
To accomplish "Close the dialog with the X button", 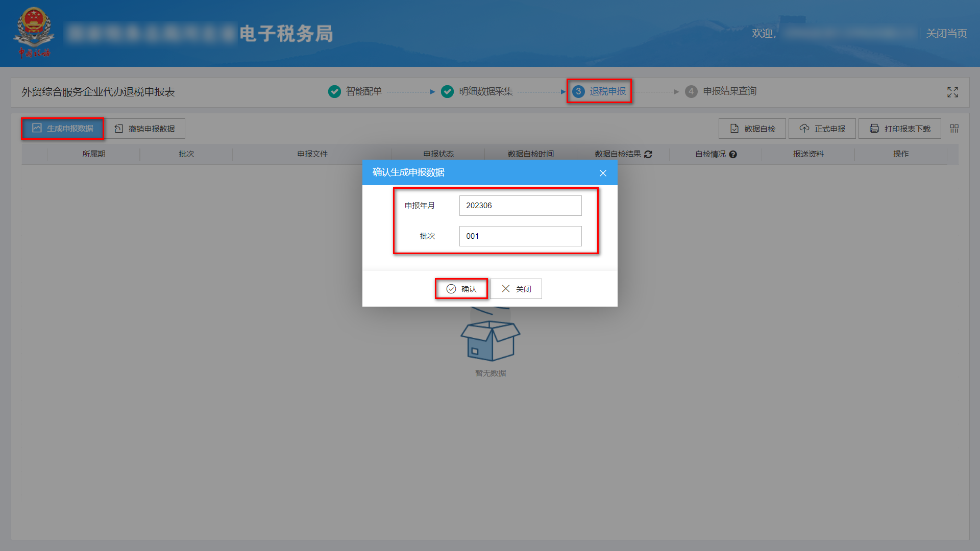I will click(x=603, y=173).
